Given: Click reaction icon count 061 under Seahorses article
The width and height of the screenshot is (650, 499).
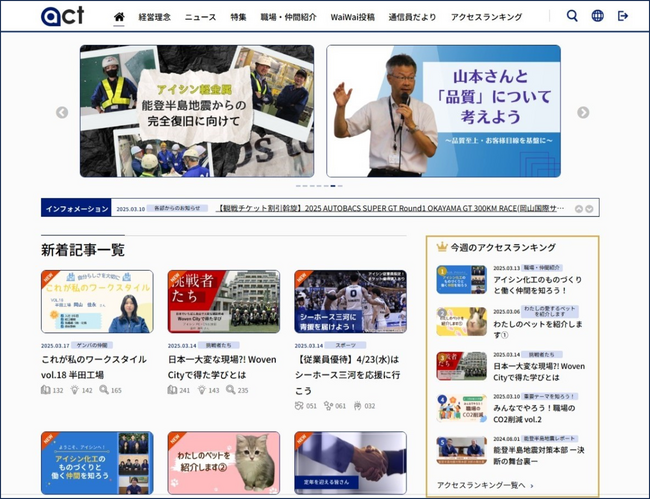Looking at the screenshot, I should coord(328,406).
